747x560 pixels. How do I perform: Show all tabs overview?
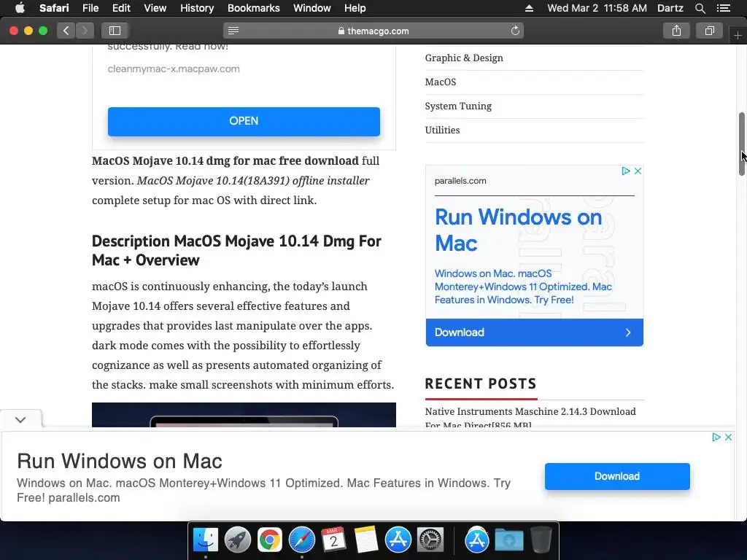(709, 31)
